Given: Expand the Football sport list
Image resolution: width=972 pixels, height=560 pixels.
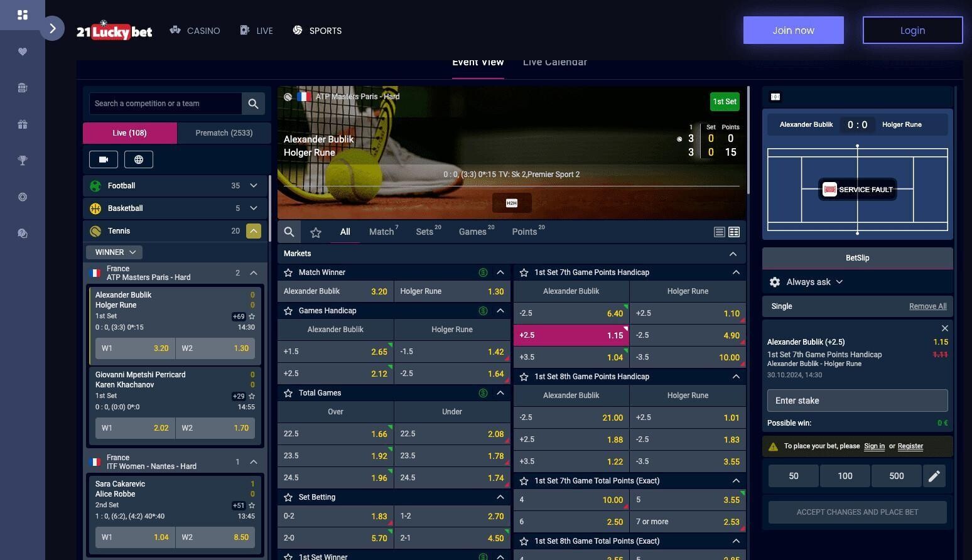Looking at the screenshot, I should click(x=254, y=186).
